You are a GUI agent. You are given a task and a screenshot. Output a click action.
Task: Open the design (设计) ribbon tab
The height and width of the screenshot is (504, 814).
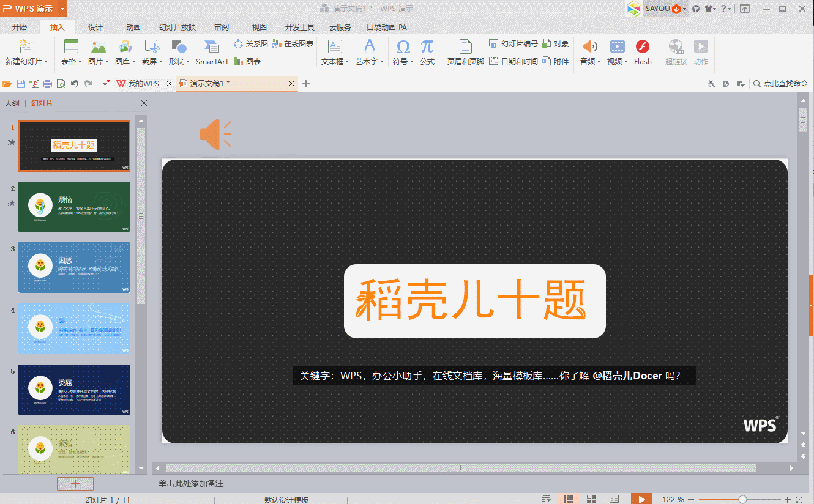point(95,27)
